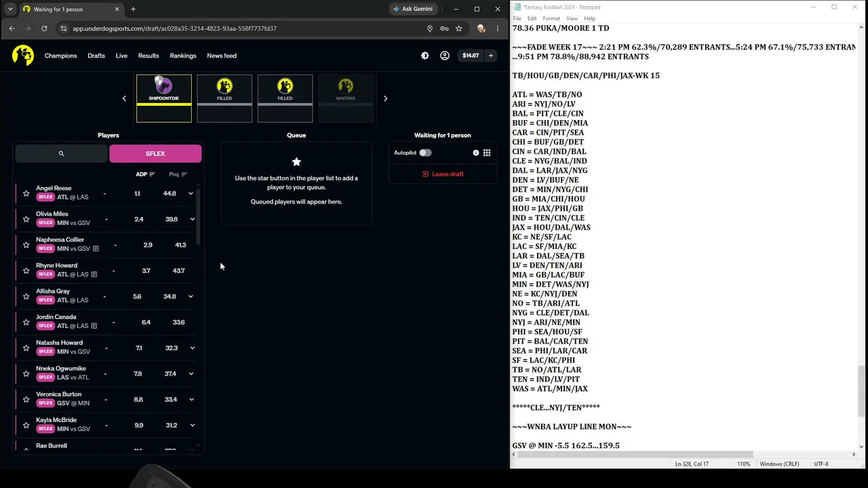The height and width of the screenshot is (488, 868).
Task: Expand Kayla McBride player details
Action: [x=192, y=425]
